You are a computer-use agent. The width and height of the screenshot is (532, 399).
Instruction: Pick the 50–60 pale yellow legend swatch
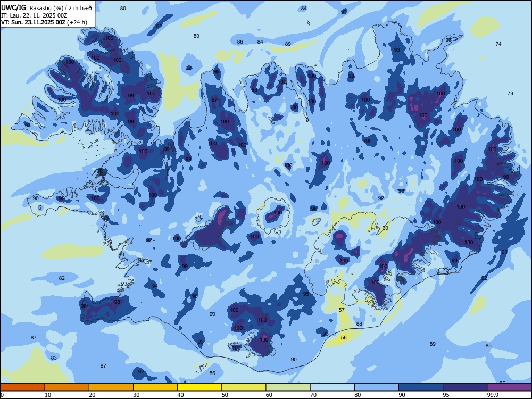pyautogui.click(x=244, y=387)
